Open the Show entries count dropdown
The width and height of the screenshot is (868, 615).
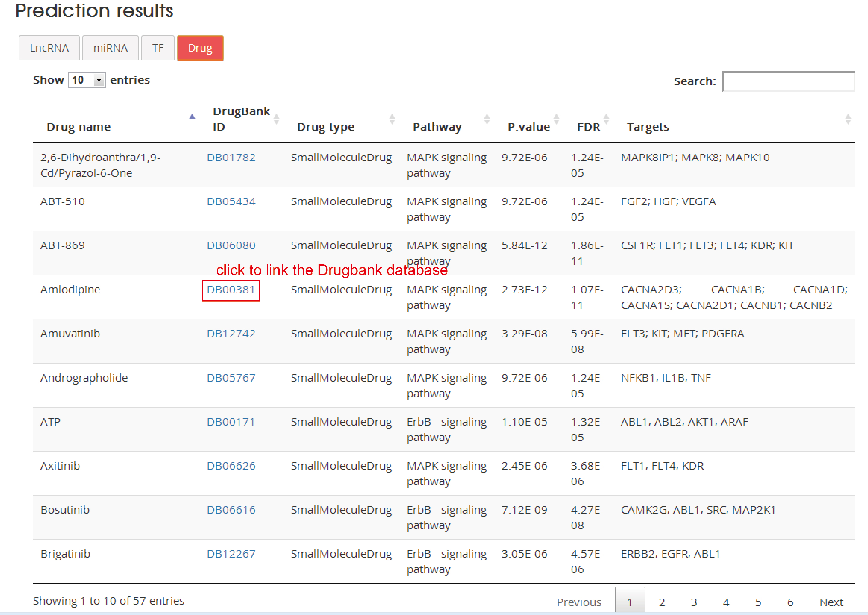pos(87,80)
